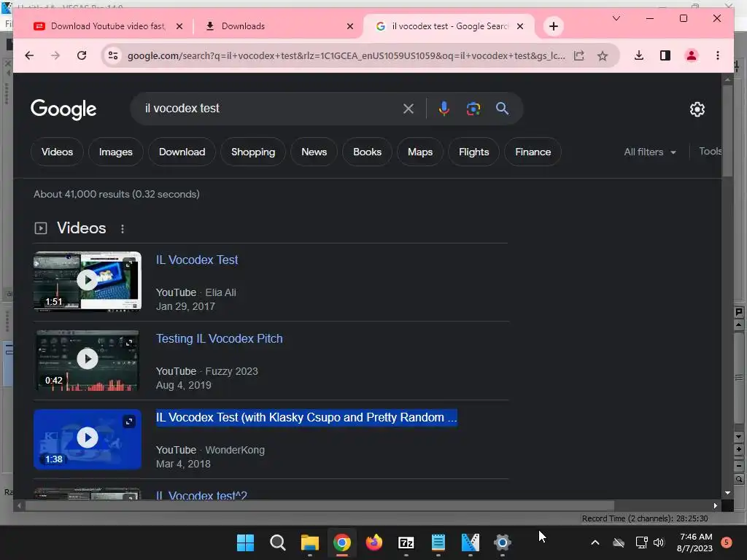The width and height of the screenshot is (747, 560).
Task: Close the Download Youtube video tab
Action: [179, 26]
